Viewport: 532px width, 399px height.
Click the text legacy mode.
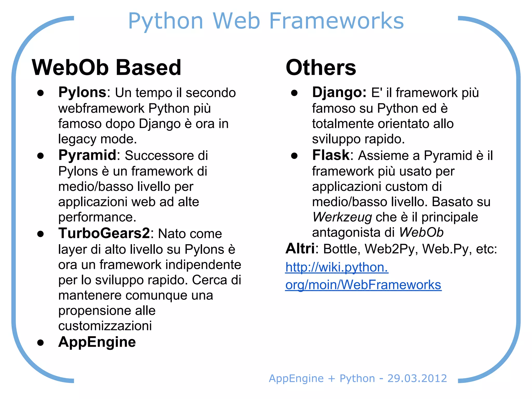point(97,139)
